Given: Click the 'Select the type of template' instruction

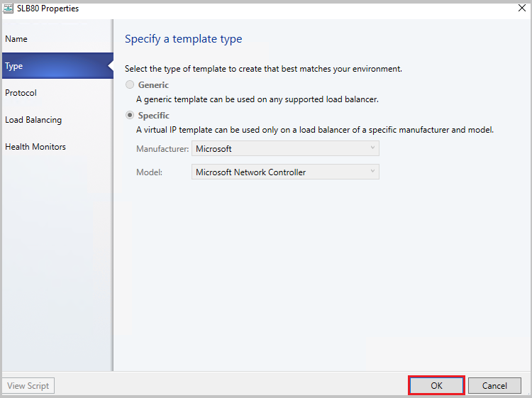Looking at the screenshot, I should 263,69.
